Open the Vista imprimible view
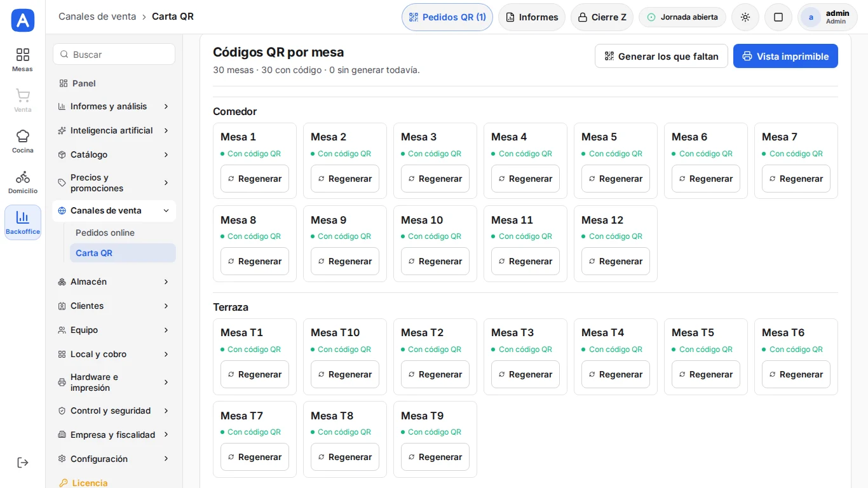The width and height of the screenshot is (868, 488). pos(785,56)
